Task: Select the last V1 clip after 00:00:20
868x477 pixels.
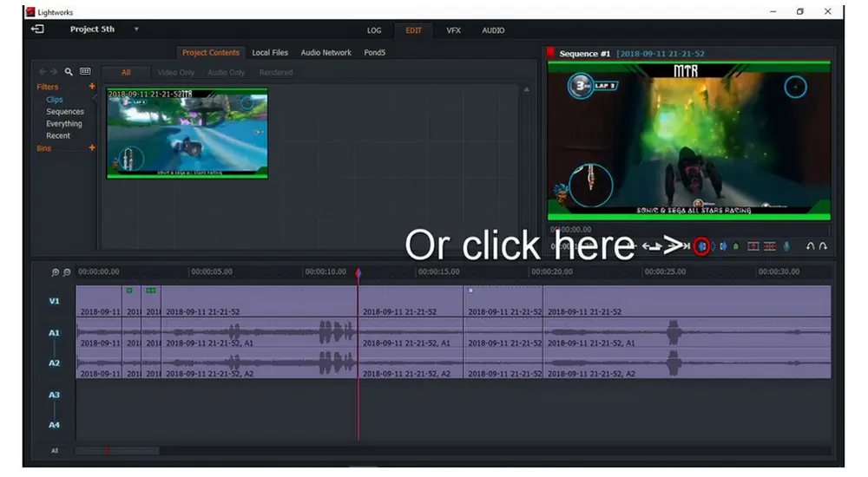Action: 687,301
